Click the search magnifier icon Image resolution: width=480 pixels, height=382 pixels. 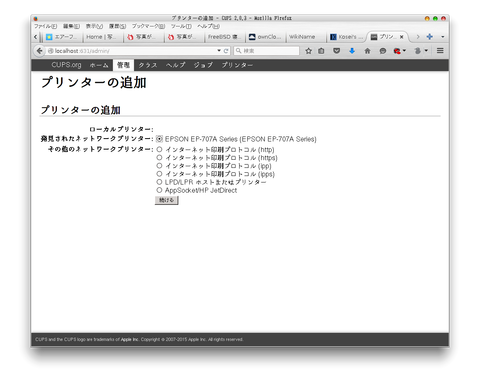coord(238,51)
